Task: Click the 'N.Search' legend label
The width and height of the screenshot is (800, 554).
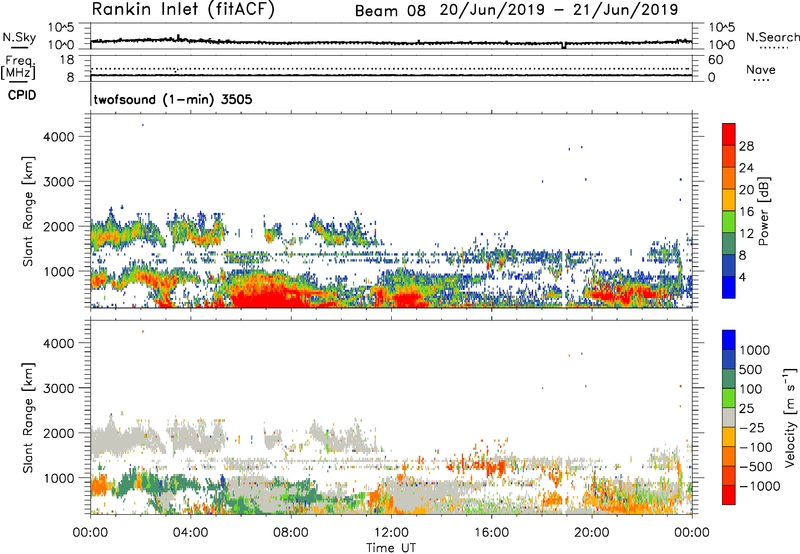Action: pos(772,37)
